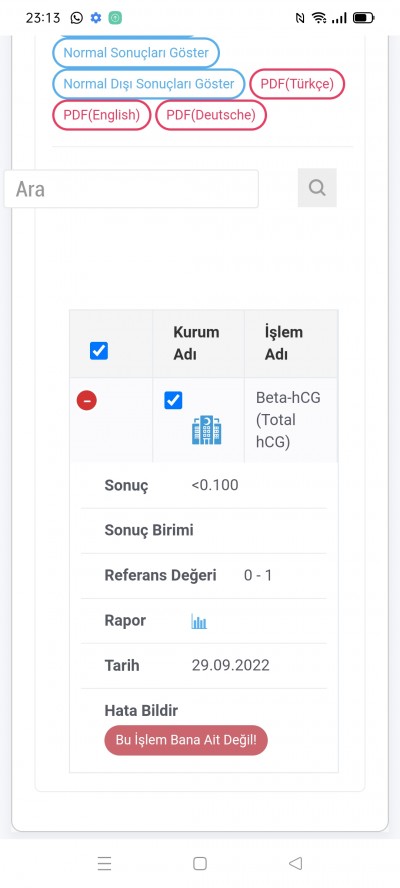The width and height of the screenshot is (400, 888).
Task: Download the PDF(Deutsche) report
Action: [211, 115]
